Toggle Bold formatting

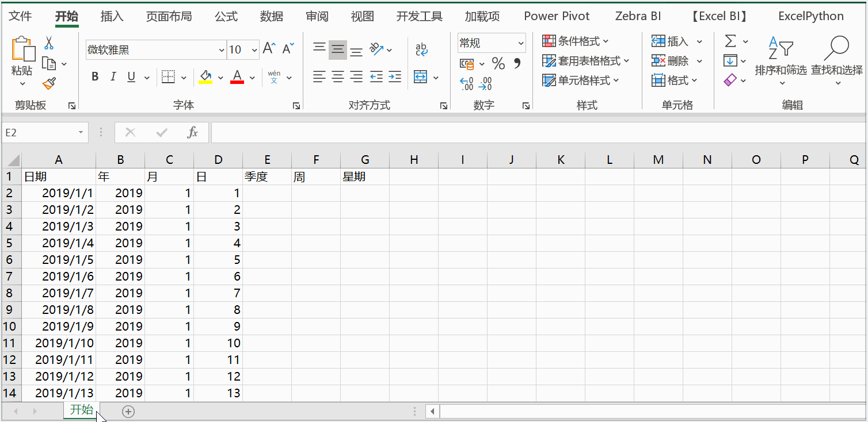click(96, 77)
